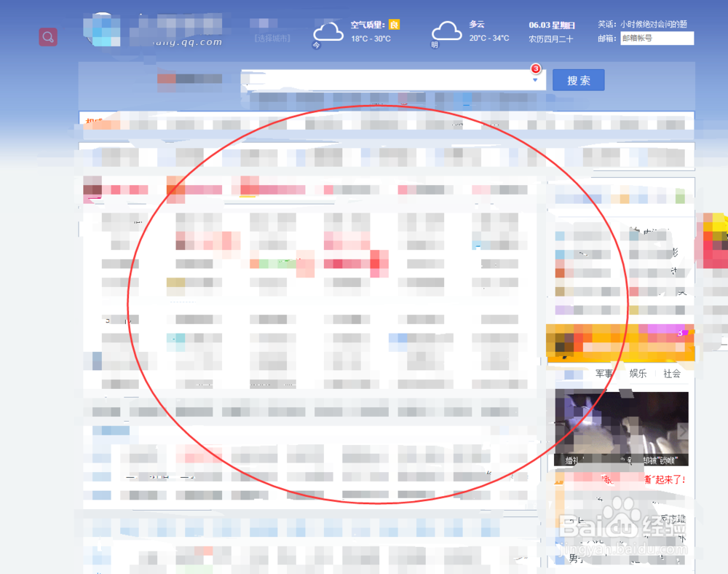
Task: Open tomorrow's cloudy weather icon
Action: tap(446, 33)
